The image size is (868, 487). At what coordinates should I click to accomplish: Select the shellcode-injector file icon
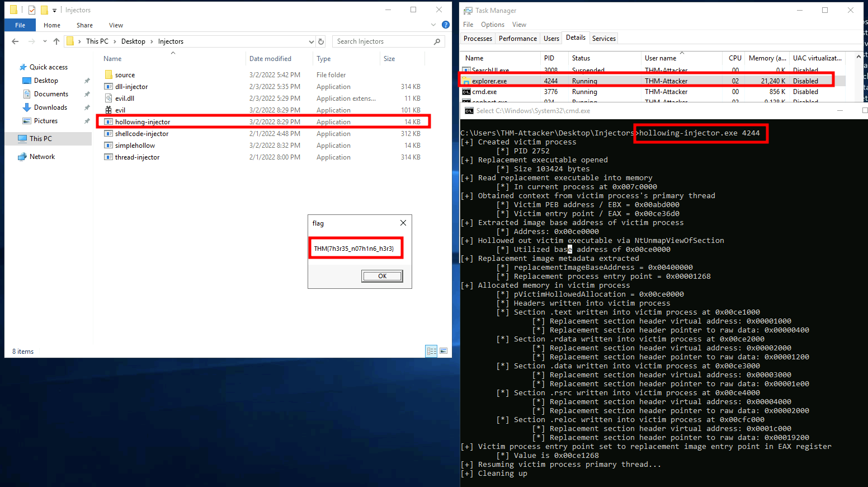pyautogui.click(x=108, y=134)
